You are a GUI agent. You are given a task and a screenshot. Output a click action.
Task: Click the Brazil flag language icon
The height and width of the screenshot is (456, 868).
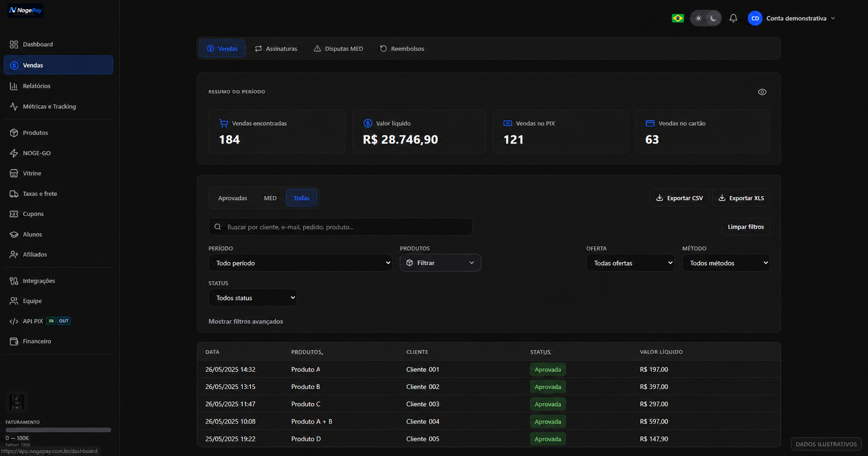(677, 18)
